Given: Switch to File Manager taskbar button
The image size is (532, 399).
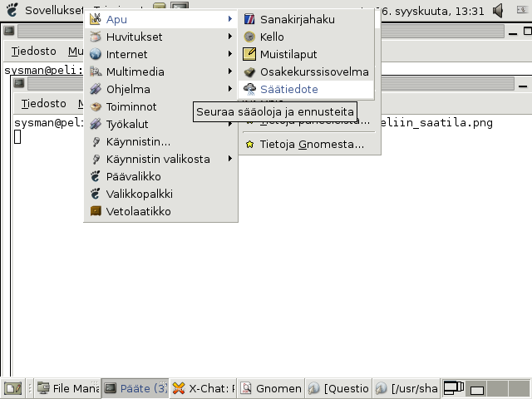Looking at the screenshot, I should click(x=68, y=388).
